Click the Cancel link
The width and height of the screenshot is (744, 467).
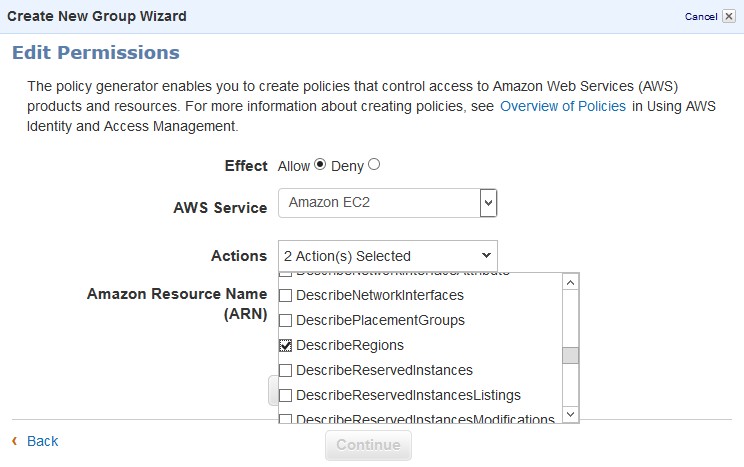coord(699,17)
